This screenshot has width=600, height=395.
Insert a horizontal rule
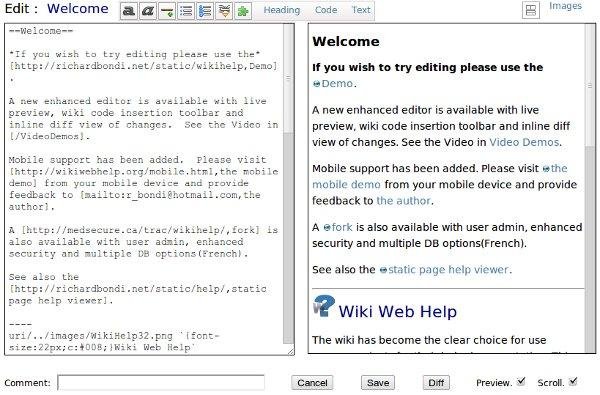167,11
